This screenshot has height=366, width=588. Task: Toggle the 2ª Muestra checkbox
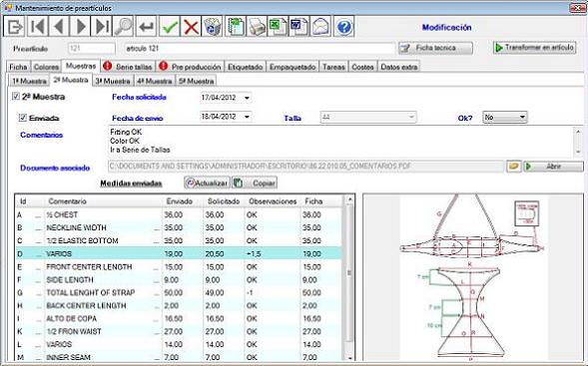pos(16,97)
